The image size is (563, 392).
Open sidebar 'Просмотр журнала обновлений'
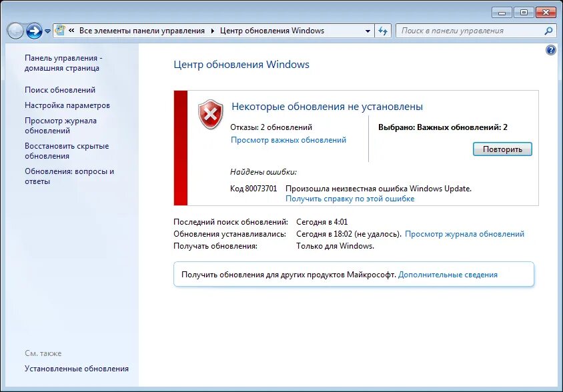coord(60,125)
